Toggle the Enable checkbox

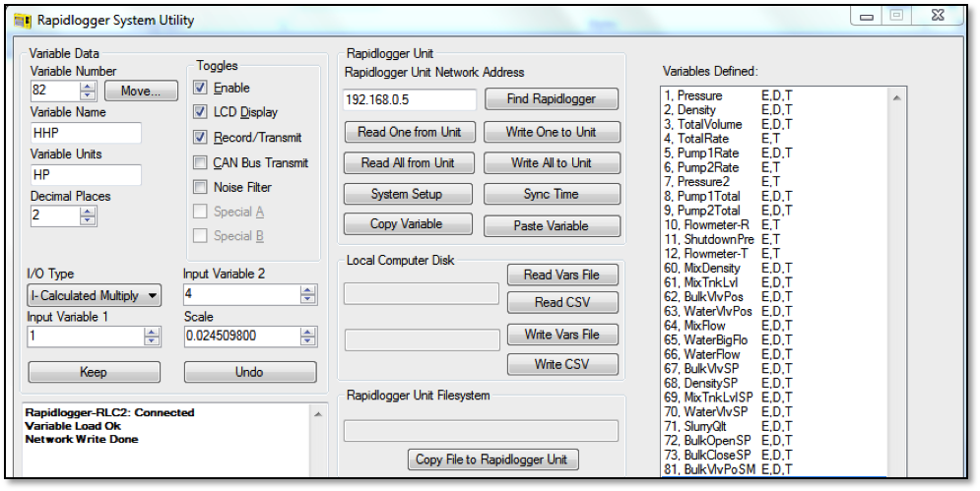coord(200,89)
